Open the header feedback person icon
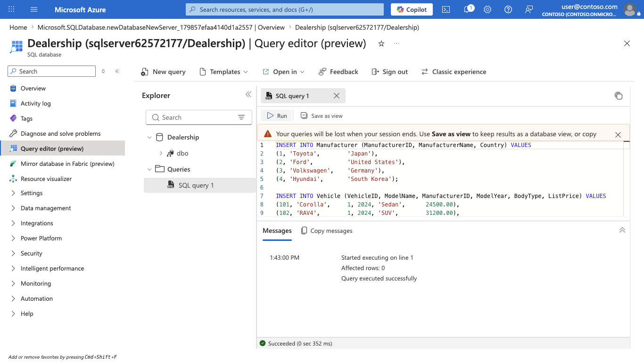 click(x=529, y=9)
